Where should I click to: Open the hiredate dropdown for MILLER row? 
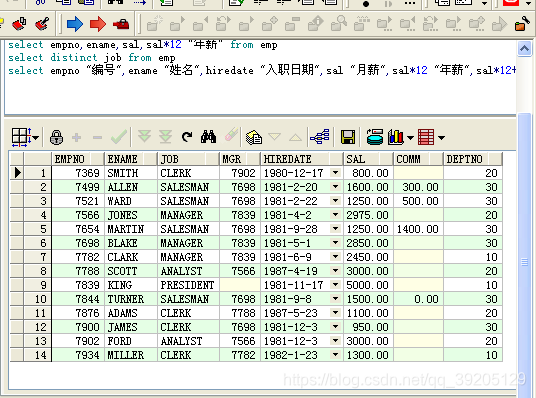[x=336, y=355]
